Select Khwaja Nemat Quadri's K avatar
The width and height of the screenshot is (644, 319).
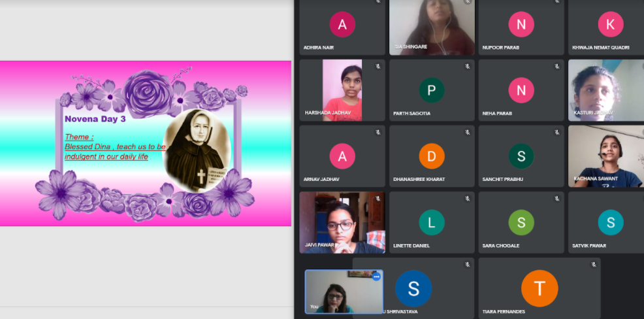[x=610, y=25]
